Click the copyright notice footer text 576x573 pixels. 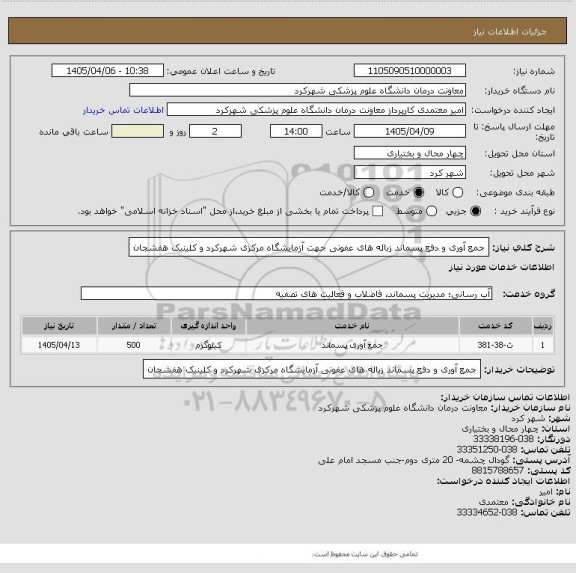tap(365, 554)
